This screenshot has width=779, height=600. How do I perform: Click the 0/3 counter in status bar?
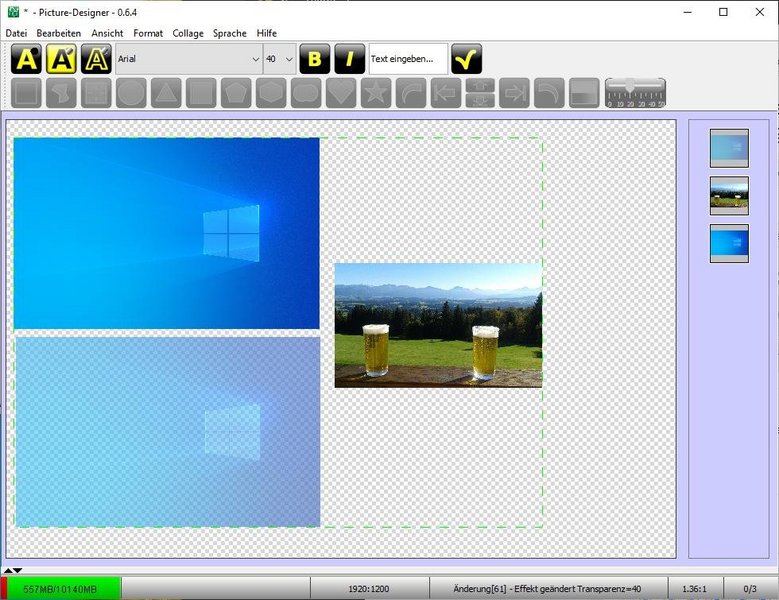click(750, 589)
